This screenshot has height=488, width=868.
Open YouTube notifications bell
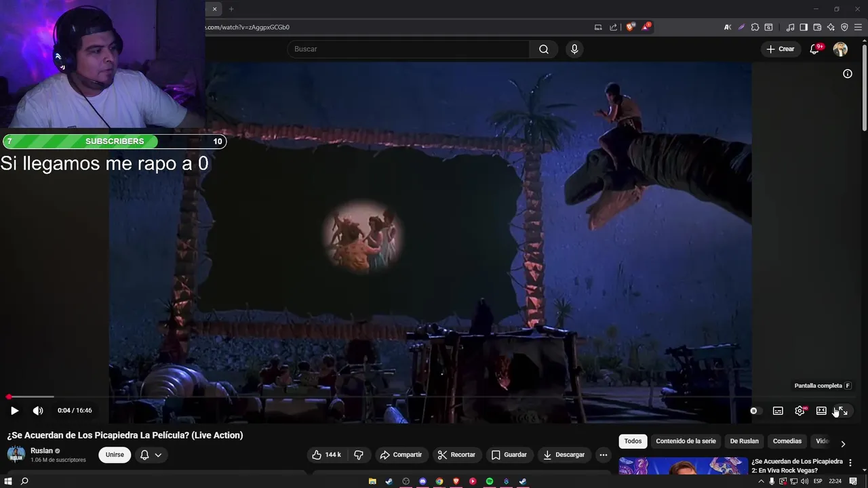tap(815, 49)
